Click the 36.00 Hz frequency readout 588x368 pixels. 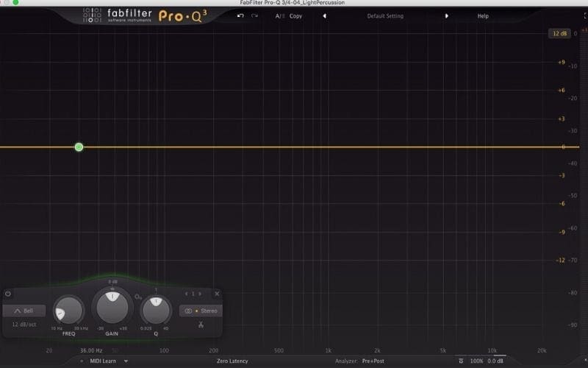91,350
